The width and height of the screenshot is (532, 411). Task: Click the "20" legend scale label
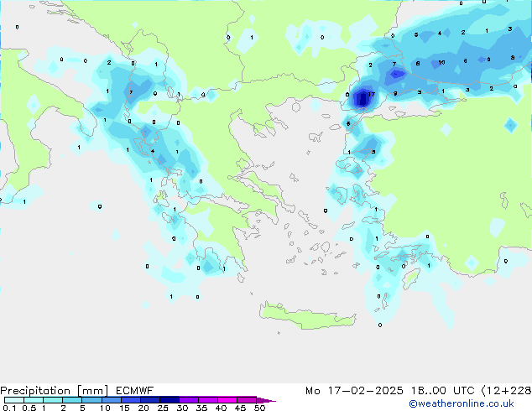(x=143, y=408)
